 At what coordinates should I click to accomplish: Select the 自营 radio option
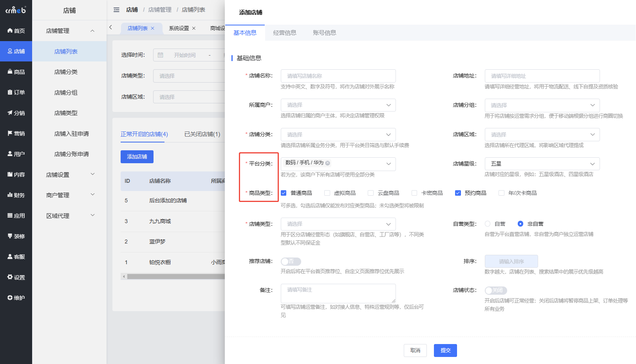tap(488, 224)
